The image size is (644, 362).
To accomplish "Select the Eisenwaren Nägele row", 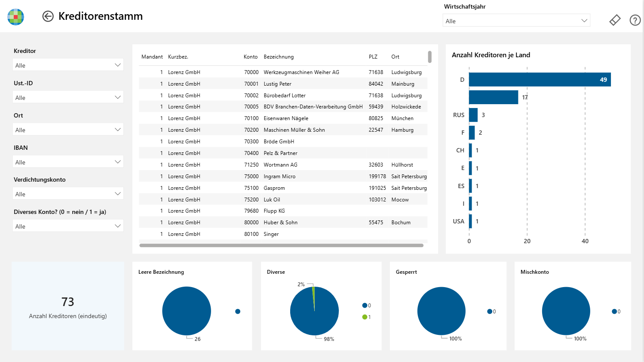I will pyautogui.click(x=283, y=118).
